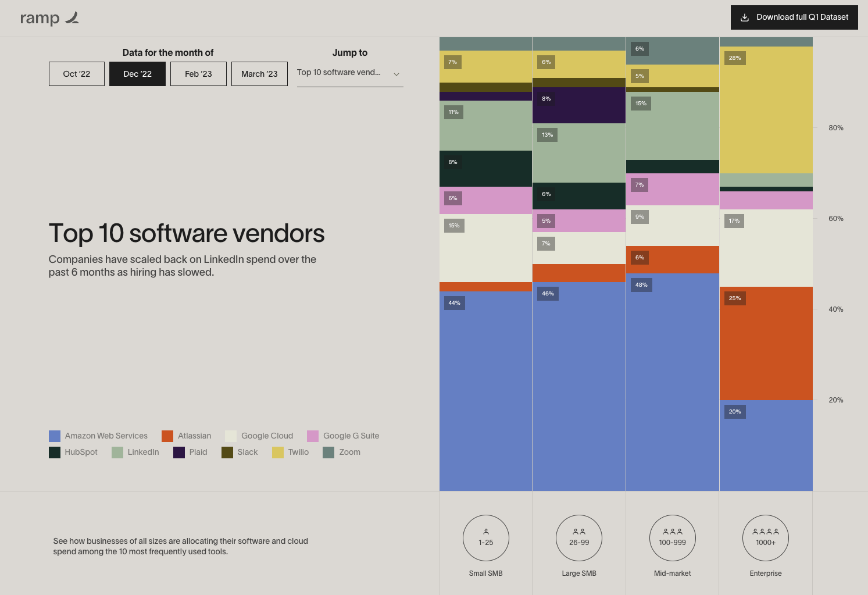Click the 46% AWS label in Large SMB
The width and height of the screenshot is (868, 595).
(548, 294)
